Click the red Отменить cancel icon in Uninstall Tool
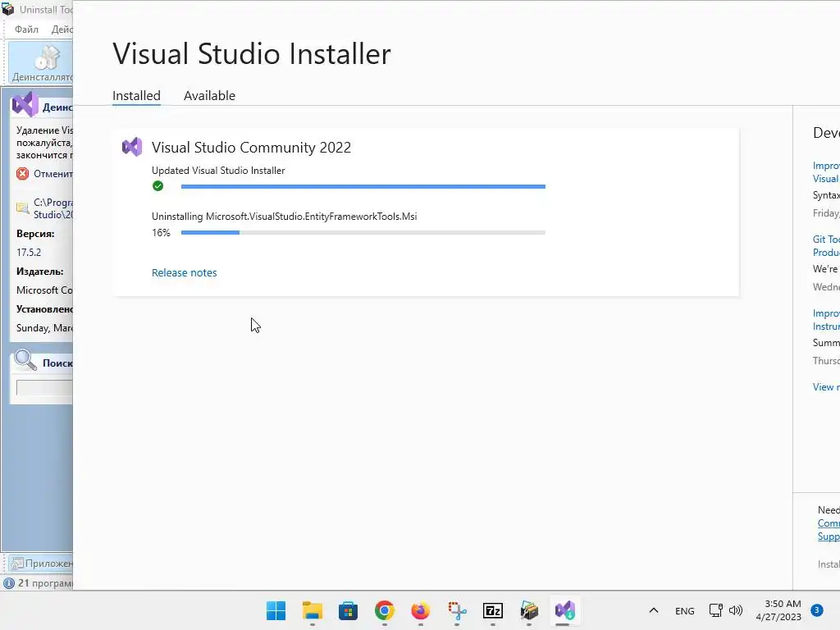This screenshot has height=630, width=840. (22, 174)
